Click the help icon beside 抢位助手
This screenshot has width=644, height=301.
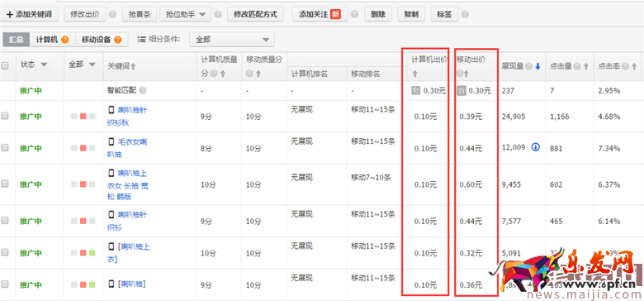click(218, 15)
